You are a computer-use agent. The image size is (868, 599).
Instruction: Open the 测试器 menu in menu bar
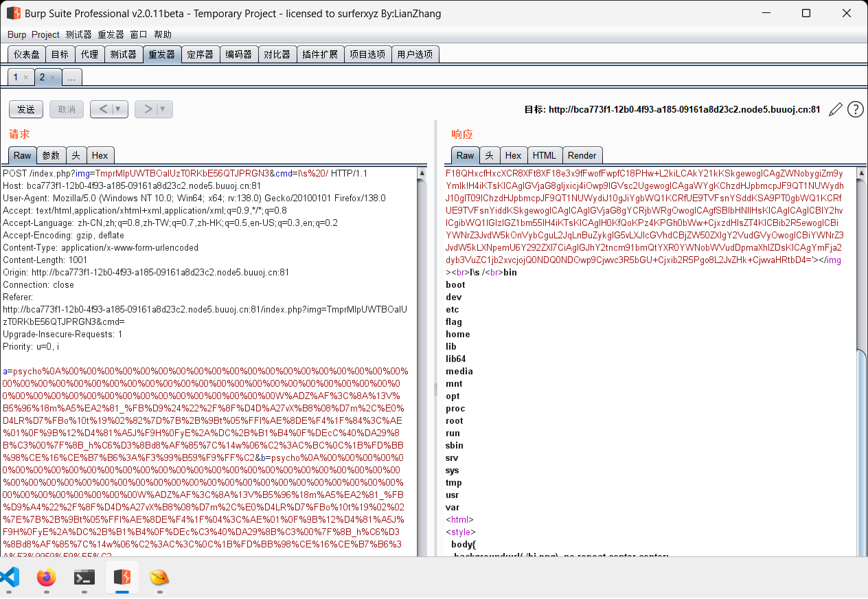pos(79,34)
